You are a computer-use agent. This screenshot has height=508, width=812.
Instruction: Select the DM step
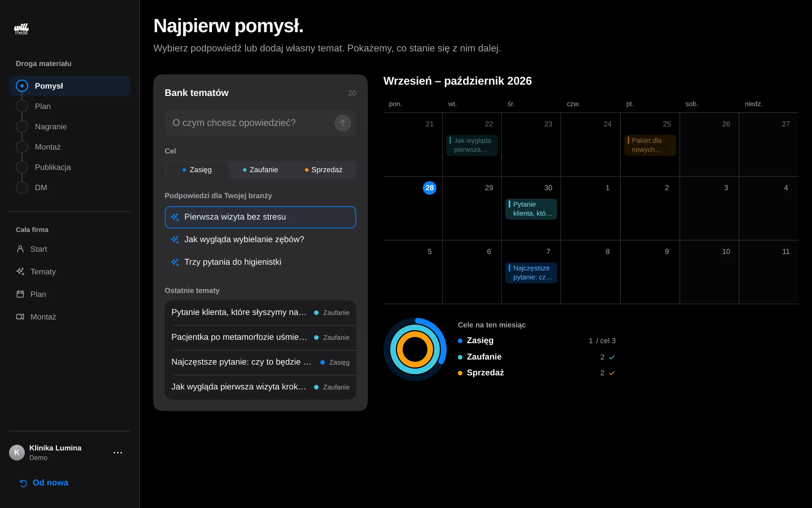click(x=69, y=187)
